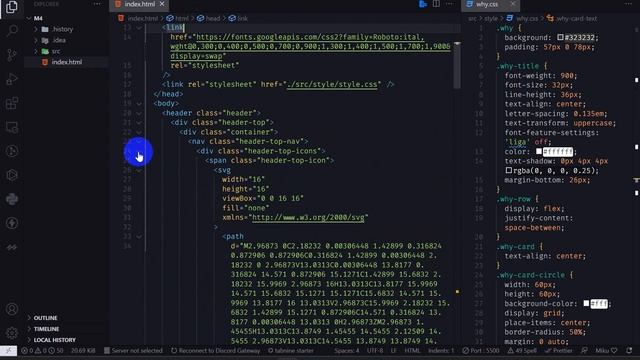Open the #323232 background color swatch
This screenshot has height=360, width=640.
coord(560,37)
